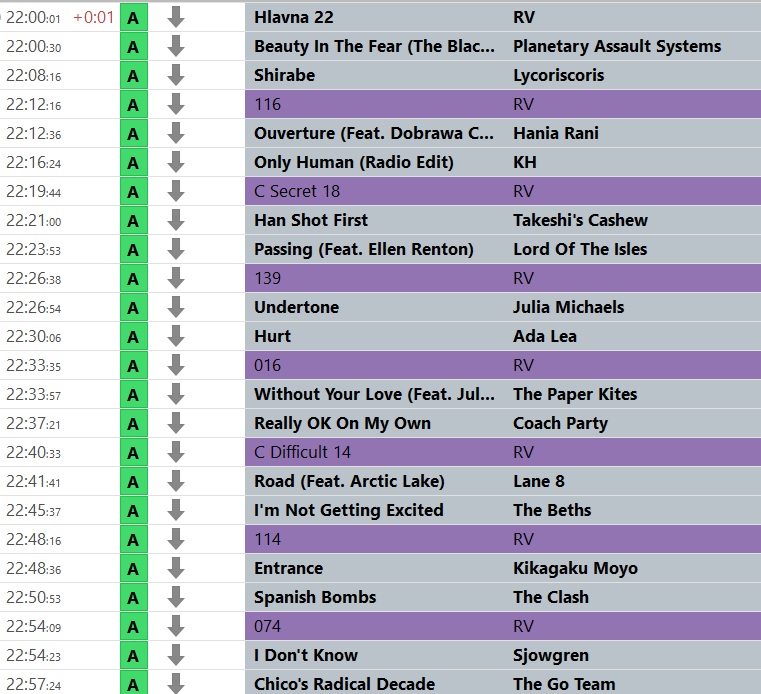This screenshot has width=761, height=694.
Task: Select the purple jingle row 116
Action: coord(503,104)
